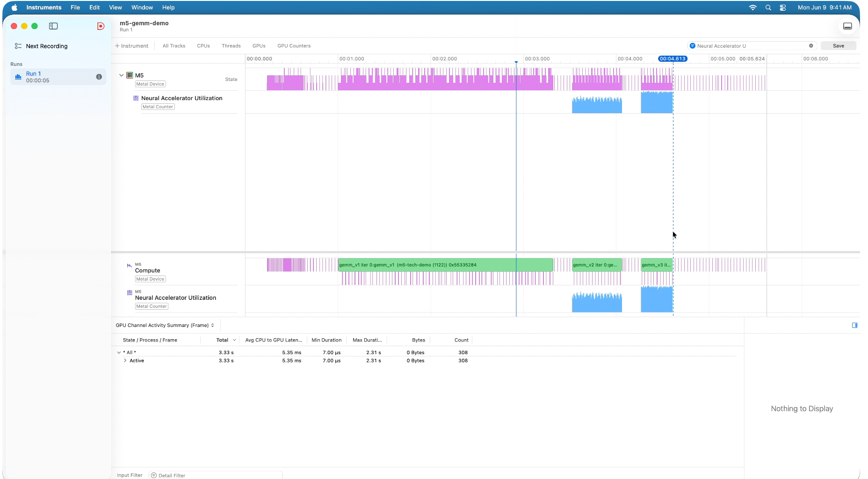Collapse the * All * row
The width and height of the screenshot is (868, 479).
[x=119, y=353]
